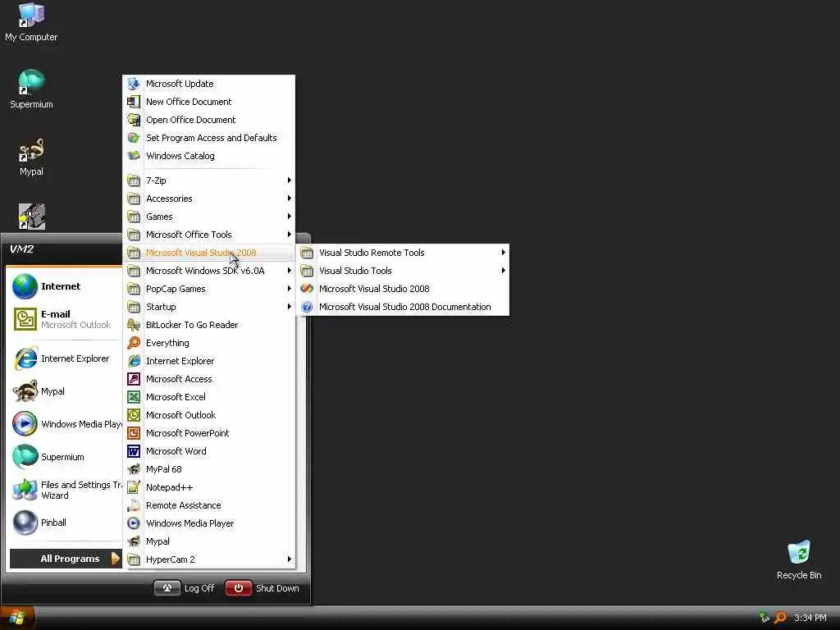Expand Visual Studio Remote Tools submenu
The height and width of the screenshot is (630, 840).
(x=403, y=253)
